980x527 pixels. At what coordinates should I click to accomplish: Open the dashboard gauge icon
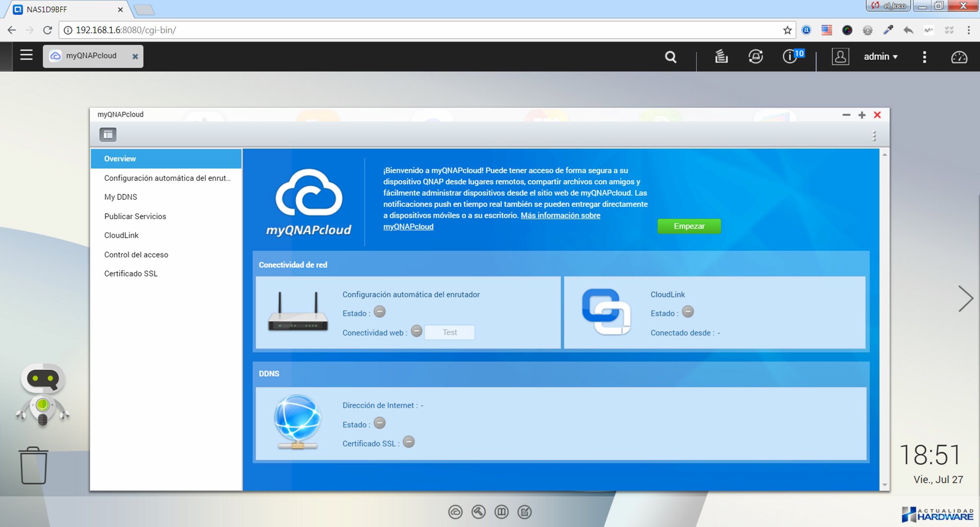[x=958, y=57]
